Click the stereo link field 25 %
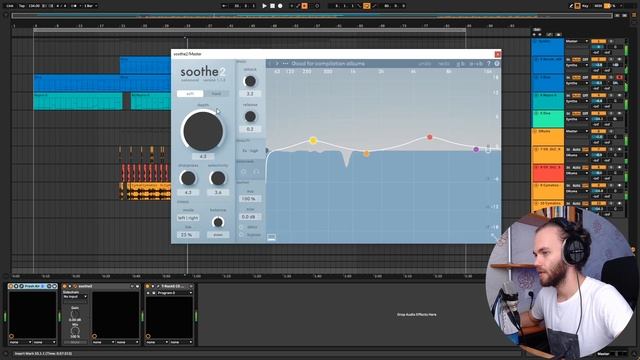Screen dimensions: 640x360 pos(188,235)
